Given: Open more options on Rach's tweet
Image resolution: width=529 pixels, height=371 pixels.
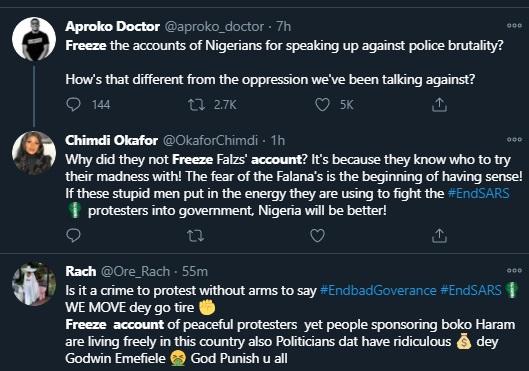Looking at the screenshot, I should 514,270.
